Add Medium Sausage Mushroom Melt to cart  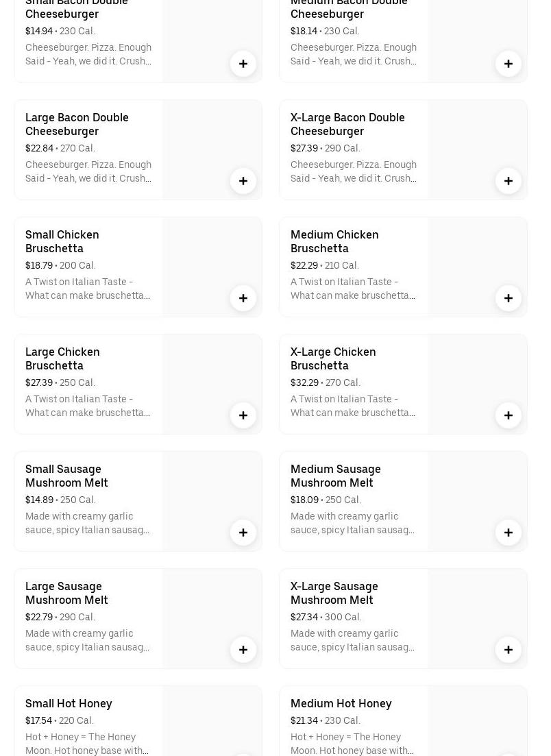point(509,533)
